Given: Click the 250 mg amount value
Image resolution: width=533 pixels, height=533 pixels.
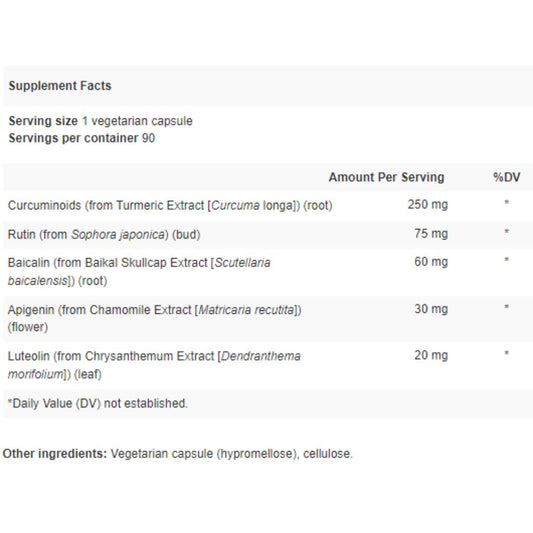Looking at the screenshot, I should (x=428, y=205).
